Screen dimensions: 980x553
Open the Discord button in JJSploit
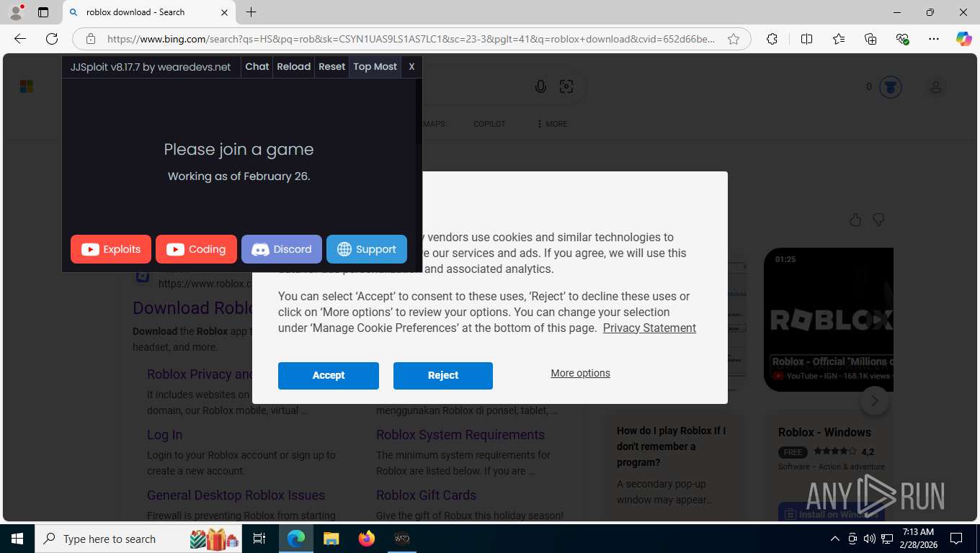[x=282, y=249]
